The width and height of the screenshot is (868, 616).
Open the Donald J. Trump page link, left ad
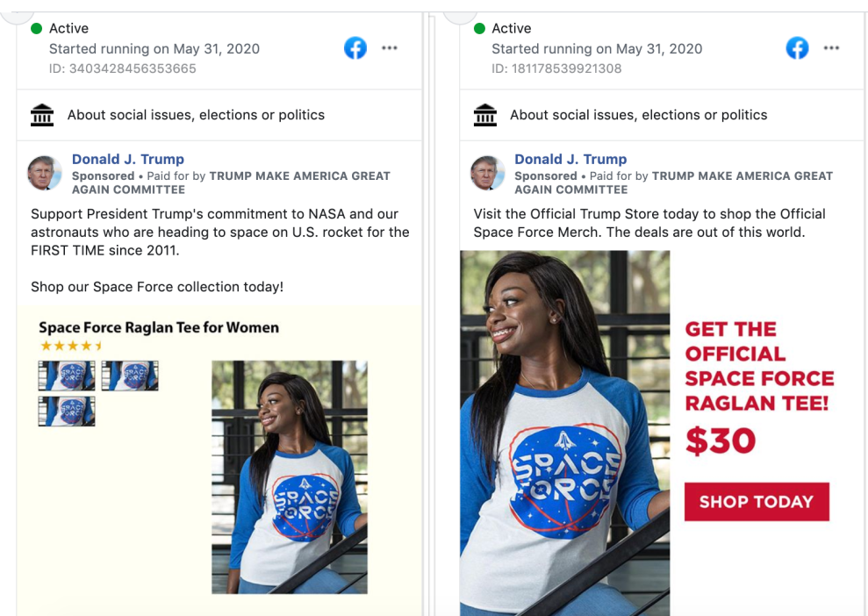tap(128, 159)
